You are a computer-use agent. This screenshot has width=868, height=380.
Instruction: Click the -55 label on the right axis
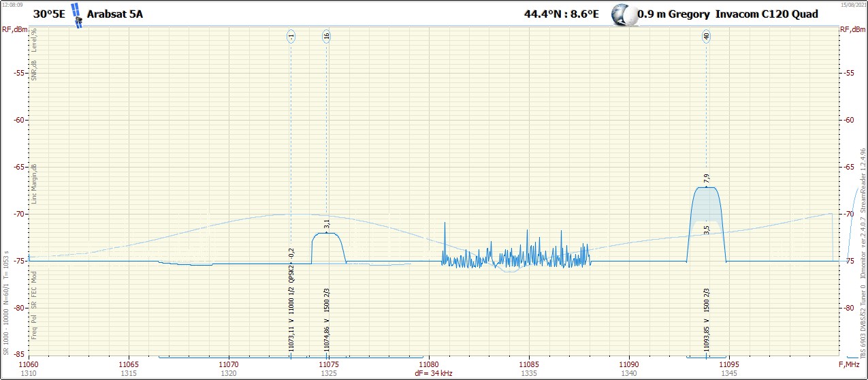coord(848,73)
